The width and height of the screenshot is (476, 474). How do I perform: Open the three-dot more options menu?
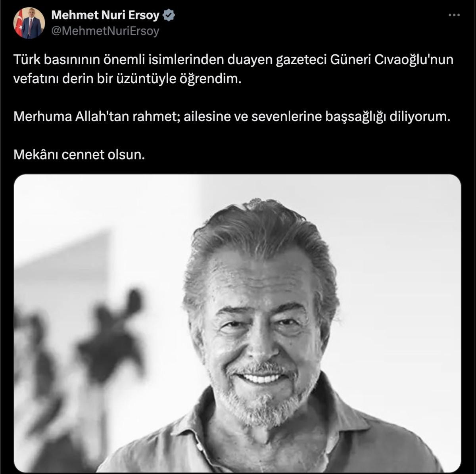click(x=454, y=15)
